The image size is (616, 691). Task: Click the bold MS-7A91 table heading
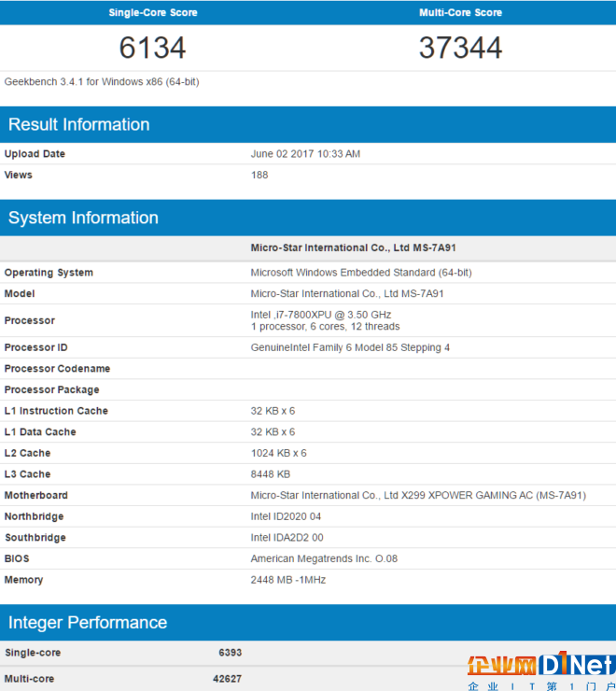coord(354,247)
